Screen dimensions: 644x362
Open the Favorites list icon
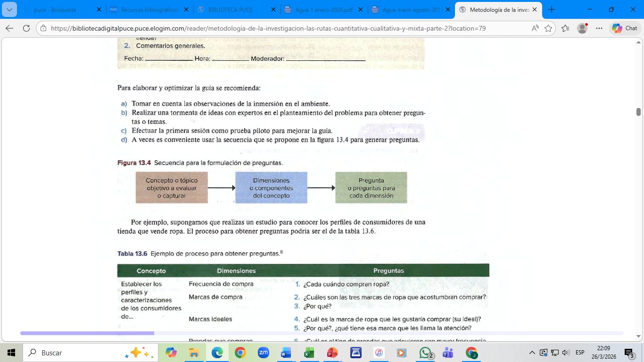pyautogui.click(x=566, y=28)
